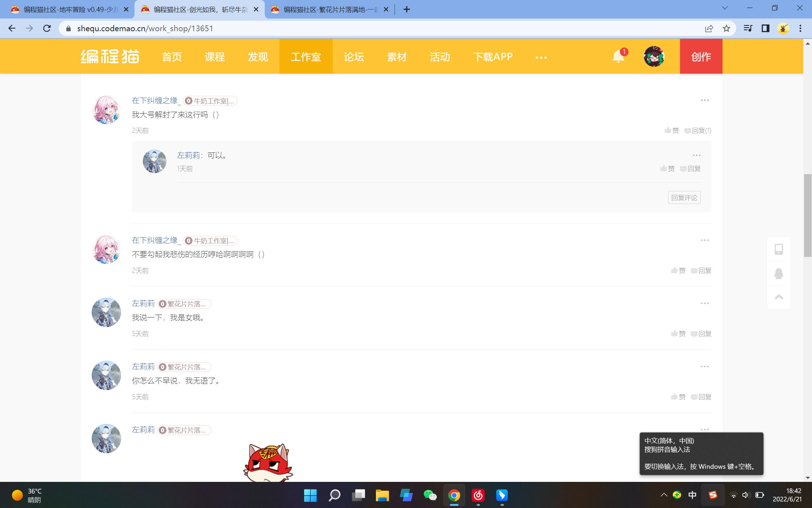Open the header more-options ellipsis

541,57
